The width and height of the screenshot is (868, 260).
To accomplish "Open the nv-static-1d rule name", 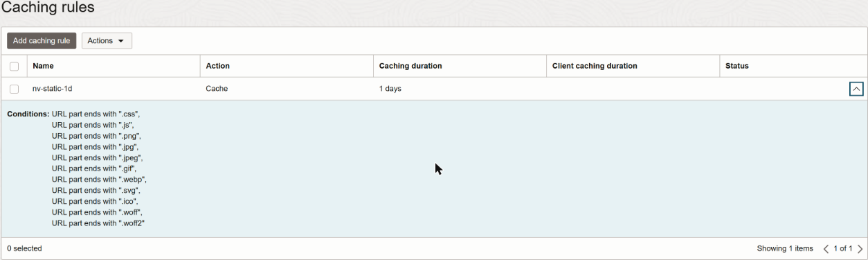I will coord(52,89).
